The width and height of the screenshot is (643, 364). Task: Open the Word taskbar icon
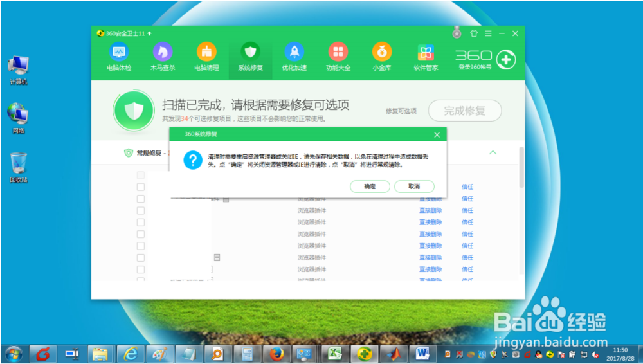422,354
